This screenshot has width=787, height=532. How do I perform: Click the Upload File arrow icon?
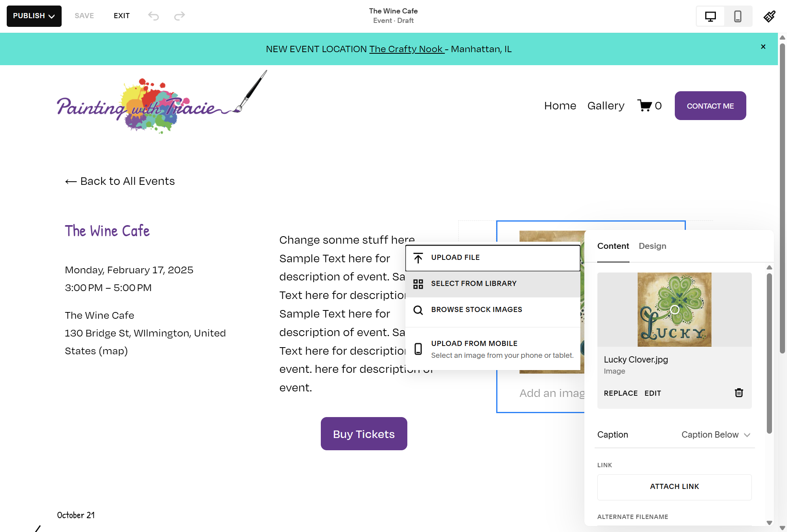418,258
